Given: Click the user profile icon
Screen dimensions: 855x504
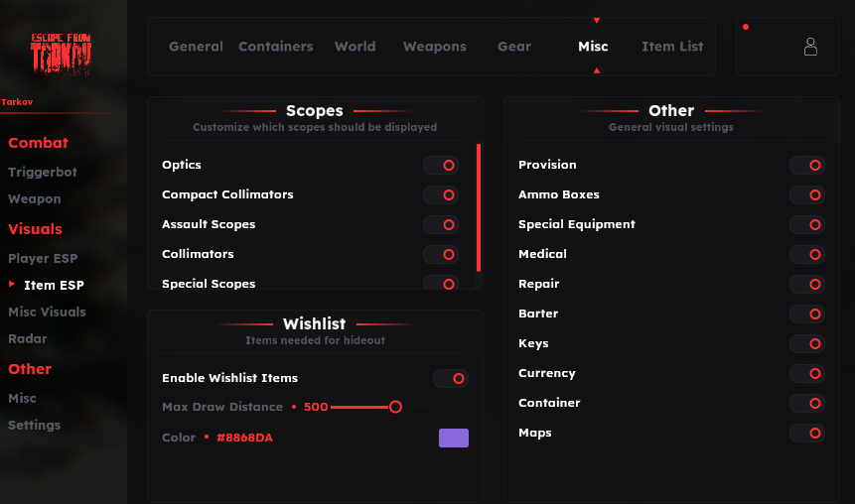Looking at the screenshot, I should tap(810, 47).
